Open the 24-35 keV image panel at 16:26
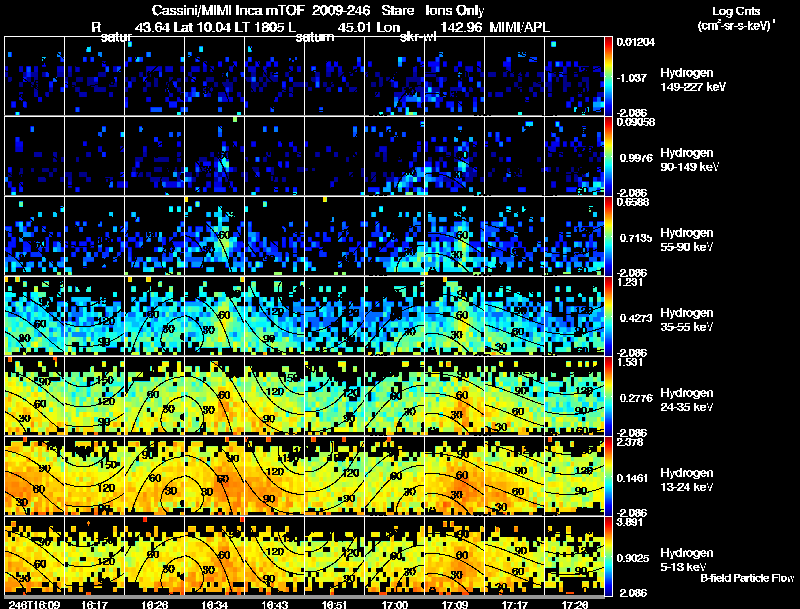This screenshot has height=609, width=800. tap(155, 396)
